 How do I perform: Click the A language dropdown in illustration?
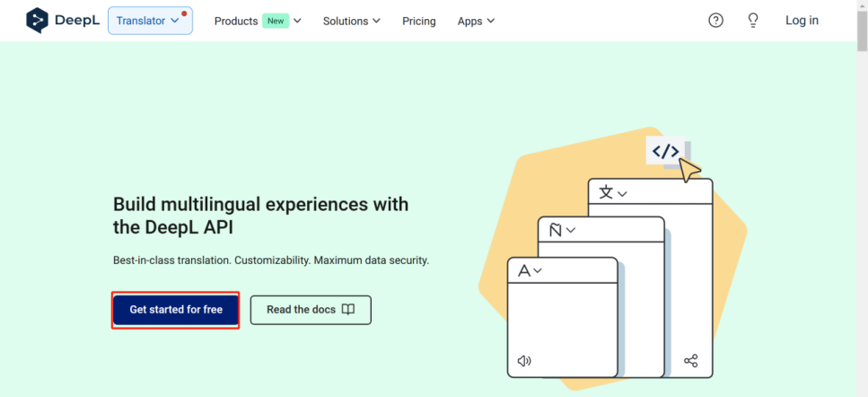(x=530, y=270)
